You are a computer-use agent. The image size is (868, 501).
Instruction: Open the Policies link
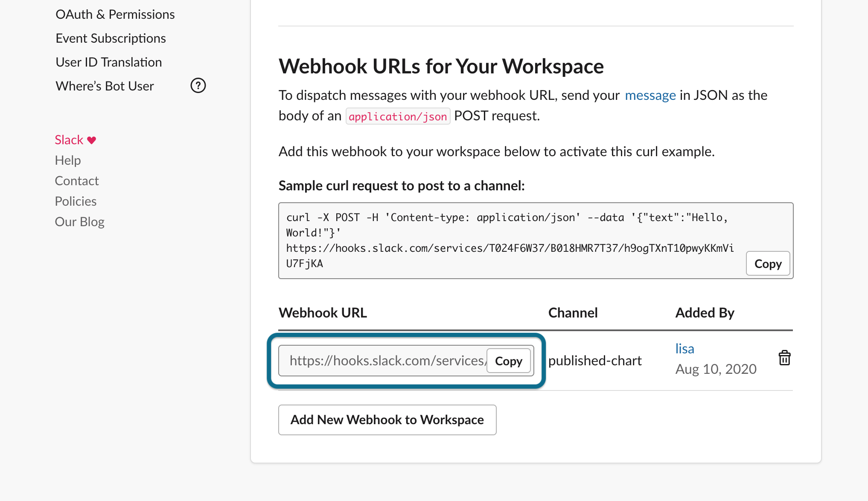[x=76, y=201]
